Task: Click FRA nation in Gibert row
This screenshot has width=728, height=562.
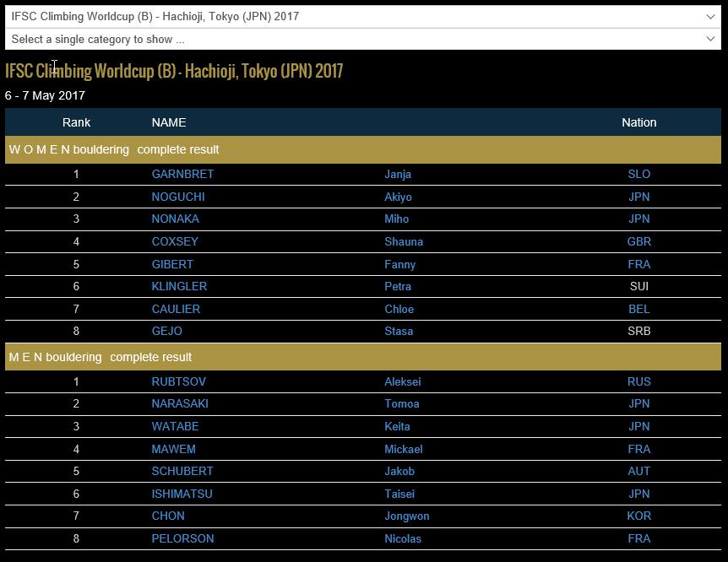Action: click(638, 264)
